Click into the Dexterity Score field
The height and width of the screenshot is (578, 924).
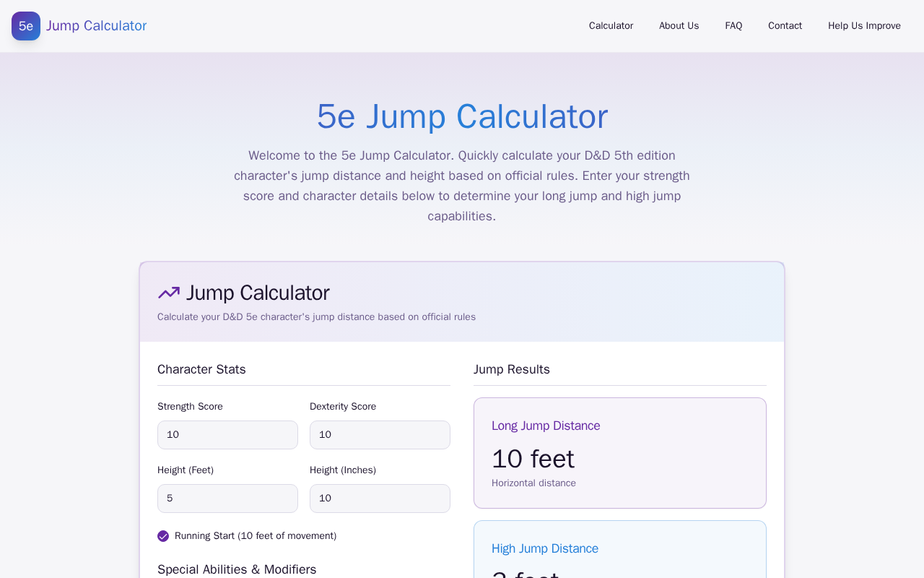point(380,435)
